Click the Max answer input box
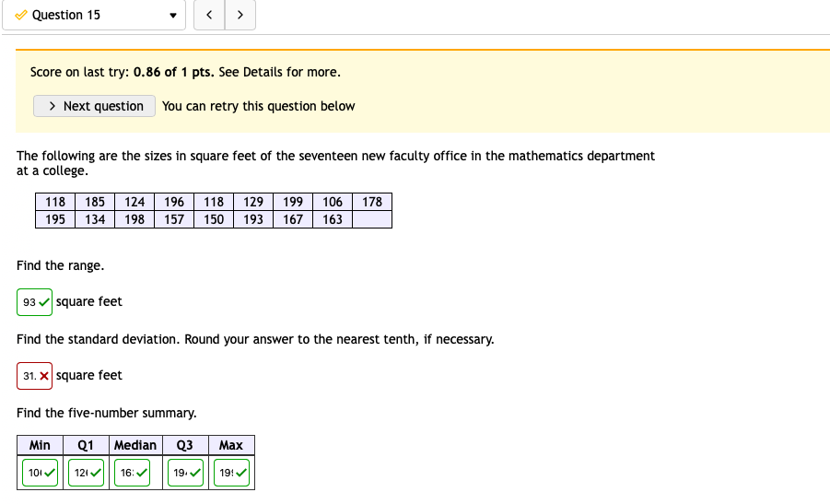The height and width of the screenshot is (504, 830). coord(231,473)
